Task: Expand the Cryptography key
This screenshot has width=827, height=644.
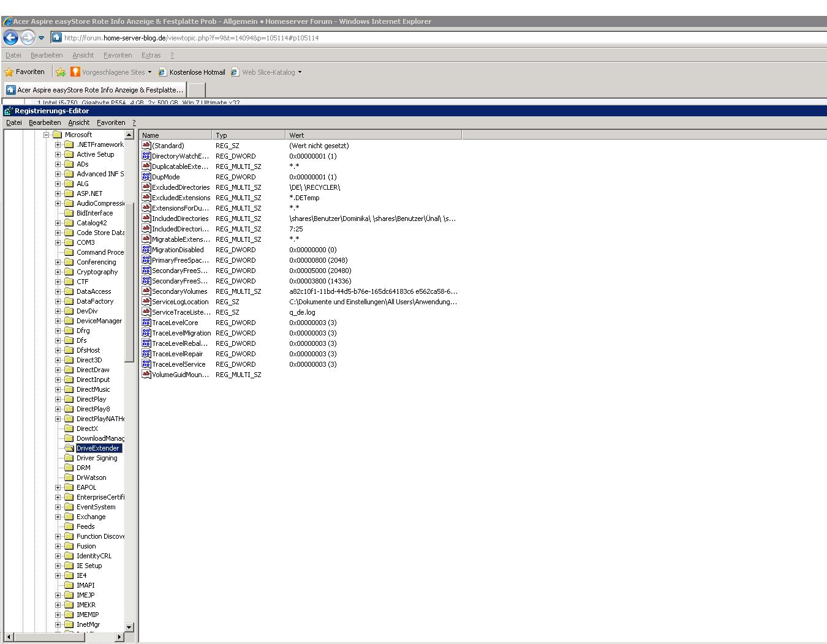Action: (x=58, y=272)
